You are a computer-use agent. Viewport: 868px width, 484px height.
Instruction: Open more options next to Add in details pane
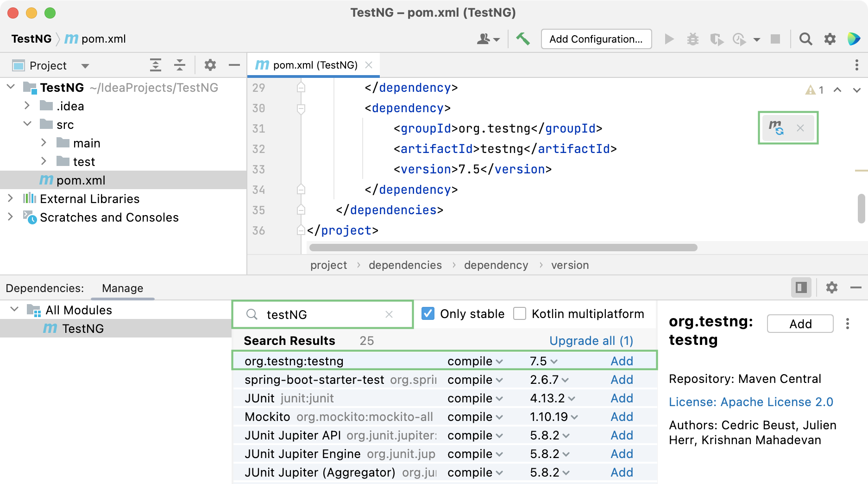click(848, 324)
